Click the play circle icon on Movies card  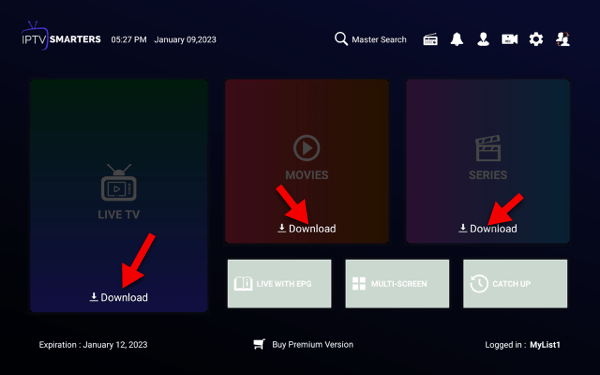307,148
